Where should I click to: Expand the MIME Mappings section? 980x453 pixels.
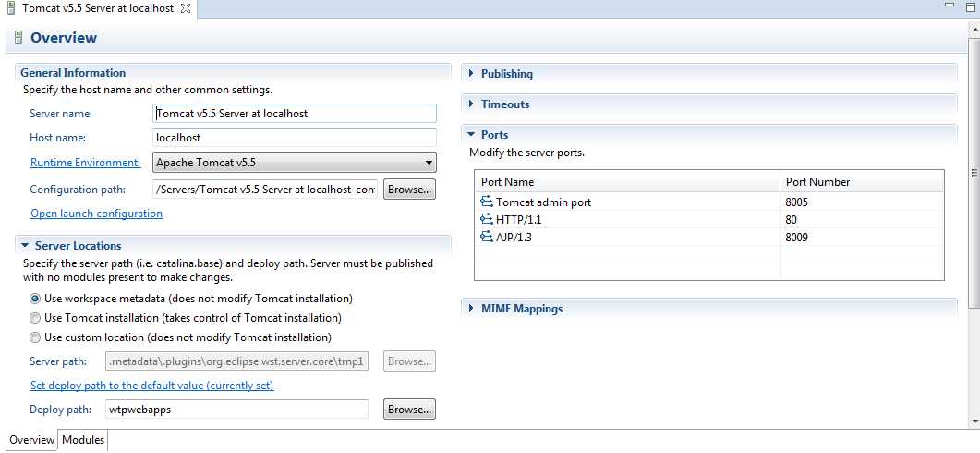coord(472,309)
